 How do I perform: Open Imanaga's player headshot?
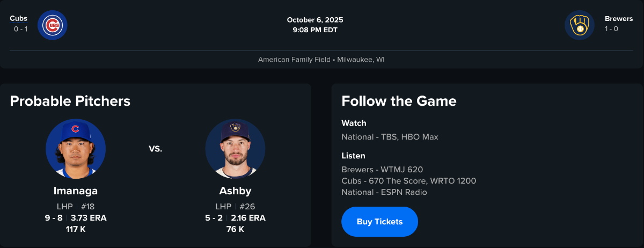click(76, 149)
